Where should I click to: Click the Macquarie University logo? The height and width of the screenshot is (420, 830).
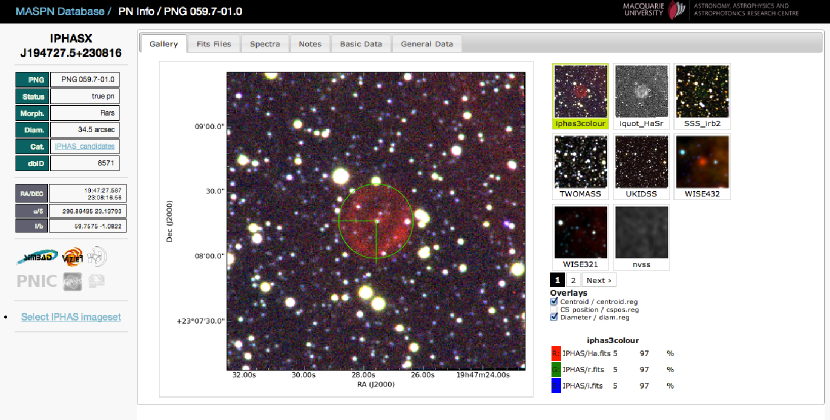point(661,10)
